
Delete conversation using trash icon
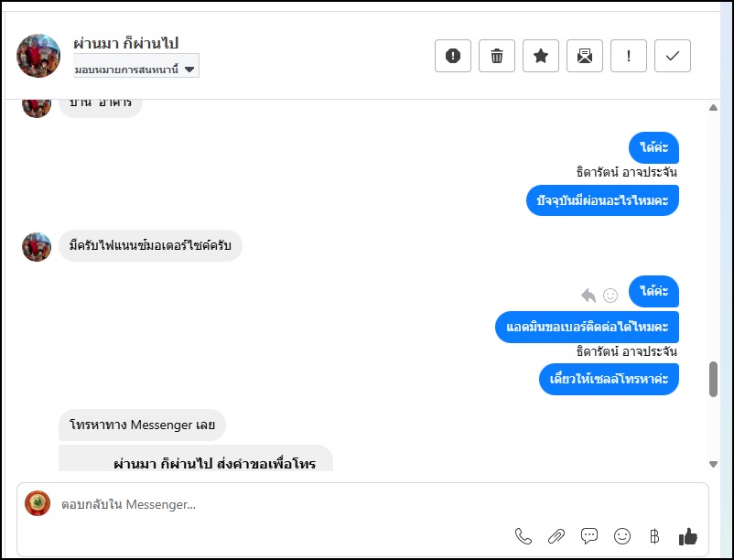coord(497,56)
